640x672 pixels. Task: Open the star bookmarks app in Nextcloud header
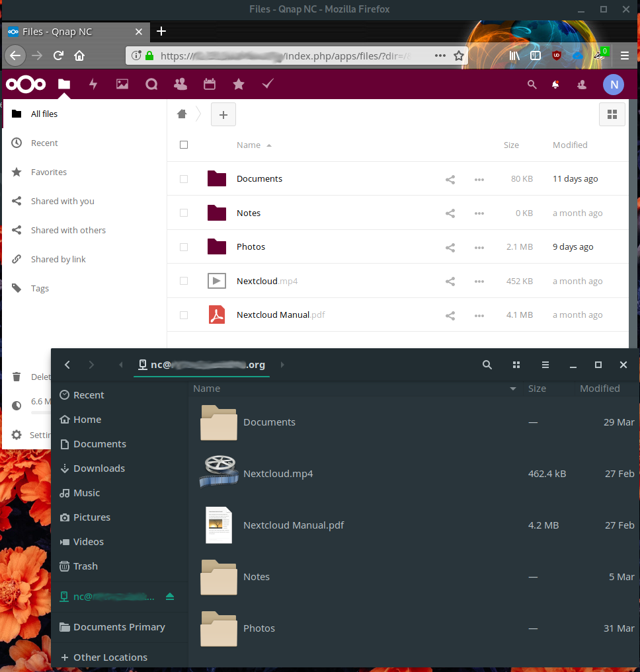pos(239,84)
